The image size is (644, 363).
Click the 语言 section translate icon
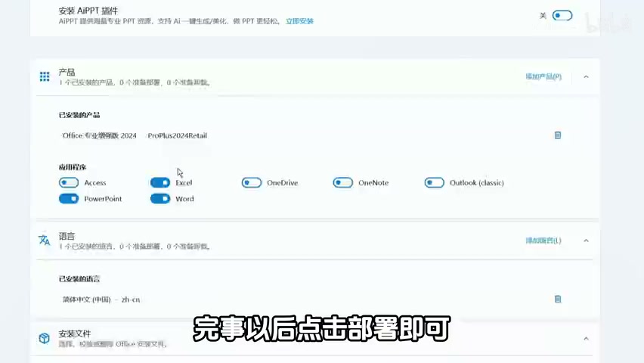[45, 240]
